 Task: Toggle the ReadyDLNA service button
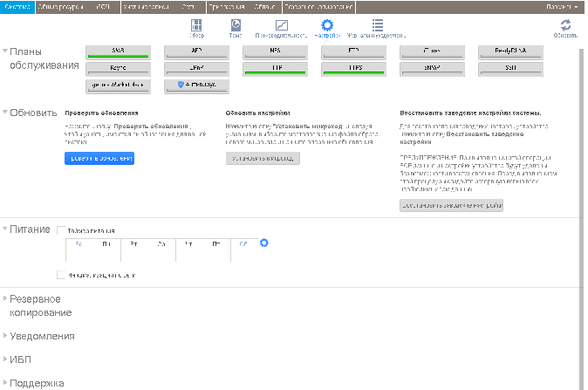tap(510, 52)
